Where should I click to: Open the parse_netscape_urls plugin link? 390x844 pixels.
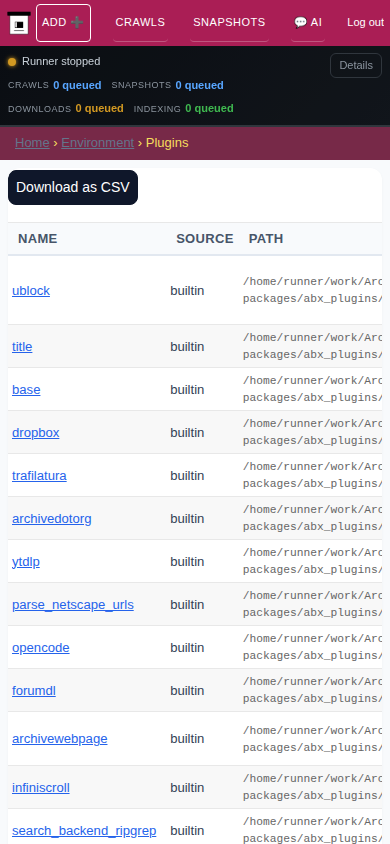[73, 605]
